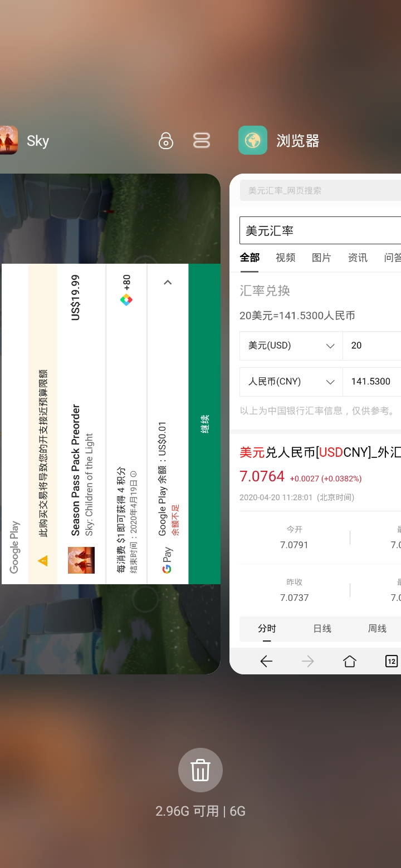Screen dimensions: 401x868
Task: Tap the green 继续 continue button
Action: pyautogui.click(x=205, y=424)
